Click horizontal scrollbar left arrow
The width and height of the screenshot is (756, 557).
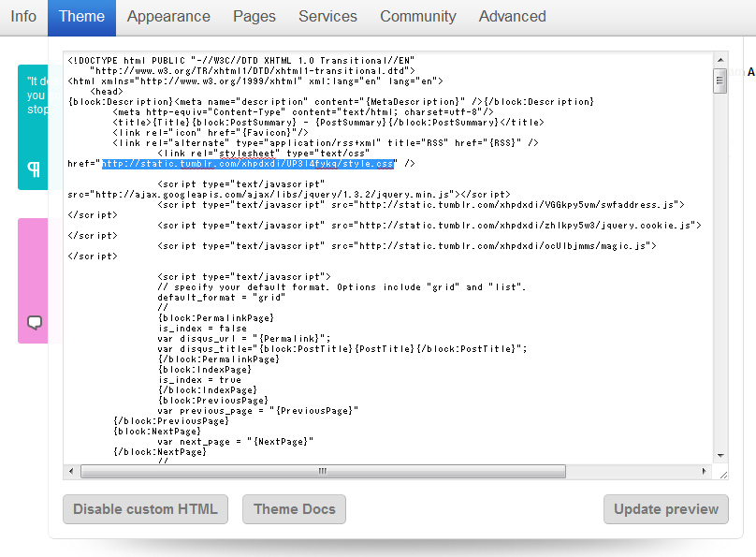pos(71,471)
